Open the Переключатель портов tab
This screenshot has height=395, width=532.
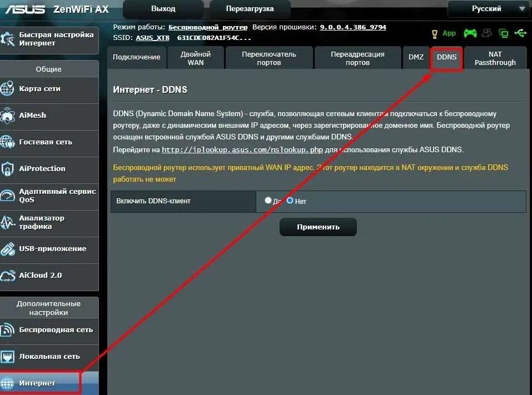(x=269, y=58)
